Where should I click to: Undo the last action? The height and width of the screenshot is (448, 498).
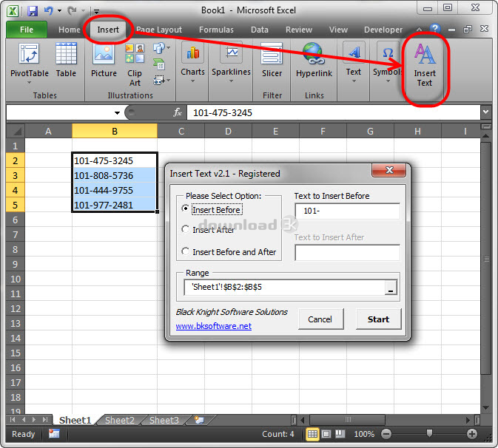click(x=48, y=11)
